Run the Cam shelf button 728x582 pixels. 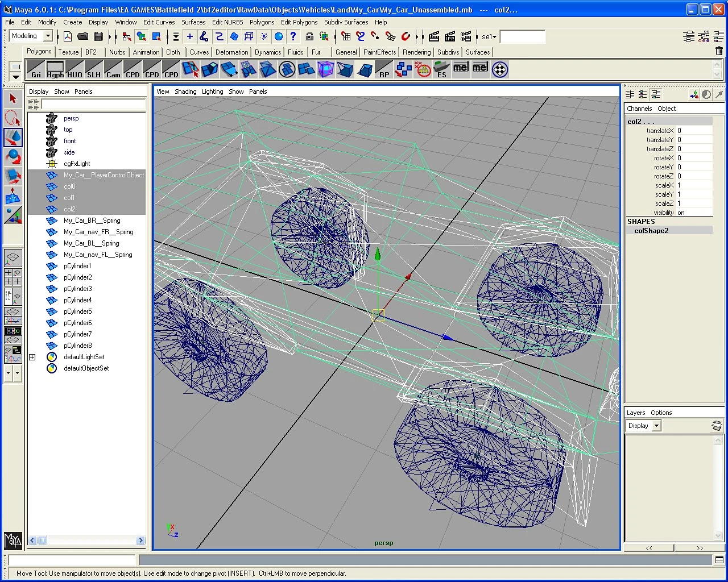(x=113, y=70)
